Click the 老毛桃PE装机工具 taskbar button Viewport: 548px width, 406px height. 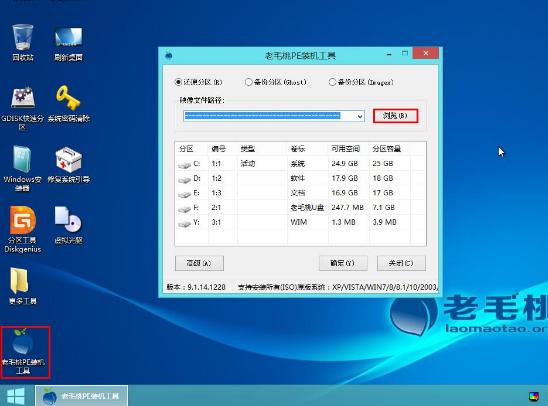pos(81,396)
